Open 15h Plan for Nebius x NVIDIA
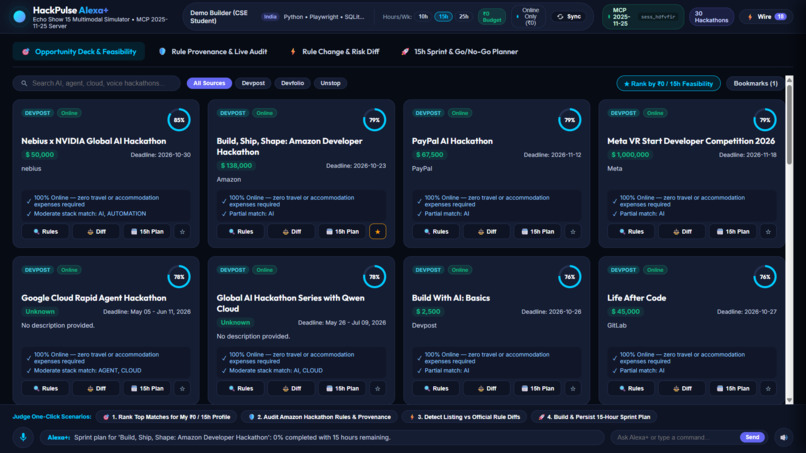This screenshot has width=806, height=453. click(146, 231)
